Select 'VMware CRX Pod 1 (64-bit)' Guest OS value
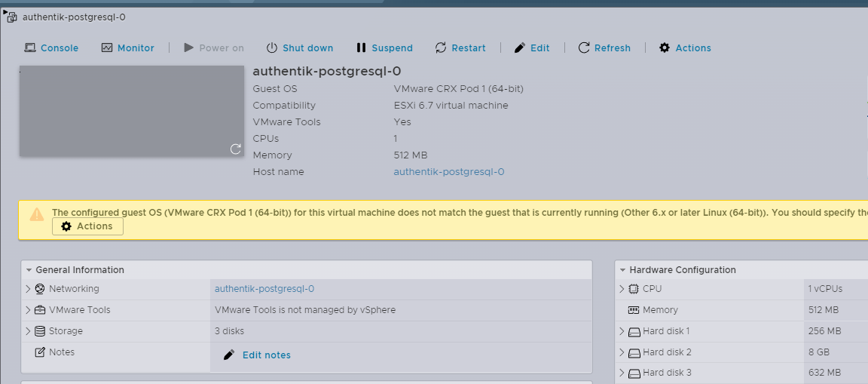The height and width of the screenshot is (384, 868). point(458,89)
